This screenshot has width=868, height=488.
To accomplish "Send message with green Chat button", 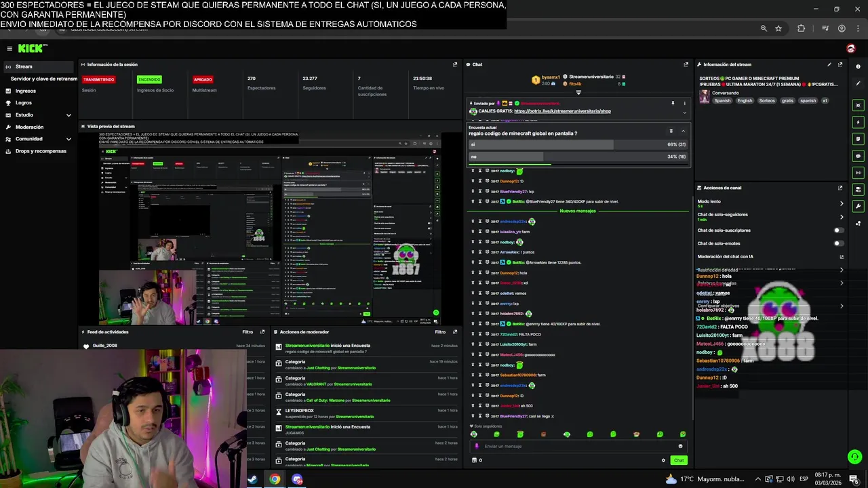I will pyautogui.click(x=678, y=460).
